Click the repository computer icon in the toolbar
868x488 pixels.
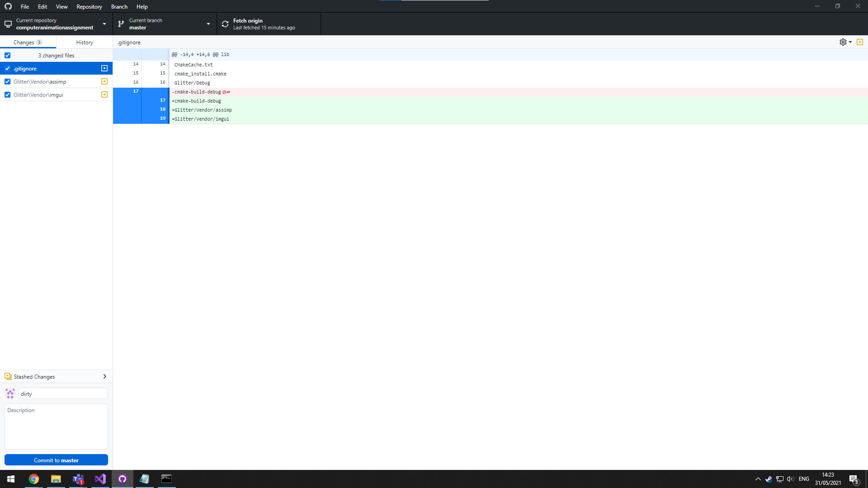coord(8,23)
